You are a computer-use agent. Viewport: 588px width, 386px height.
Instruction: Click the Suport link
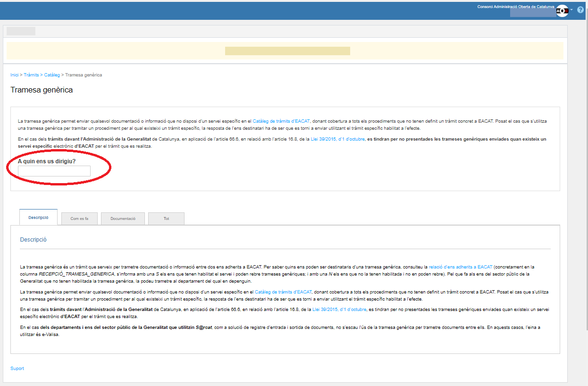point(17,369)
